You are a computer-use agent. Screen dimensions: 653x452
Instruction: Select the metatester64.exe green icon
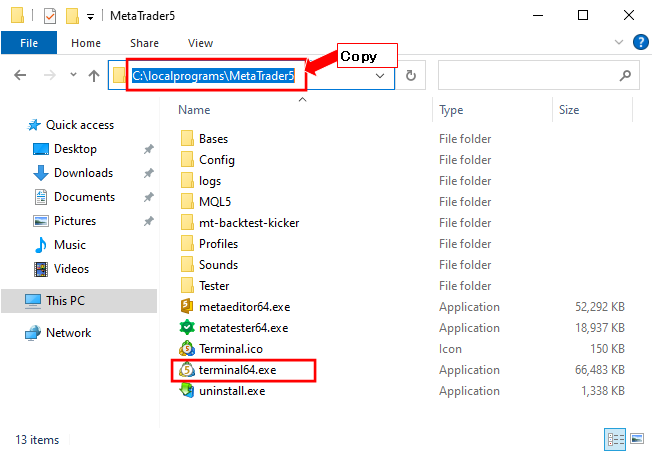point(187,328)
